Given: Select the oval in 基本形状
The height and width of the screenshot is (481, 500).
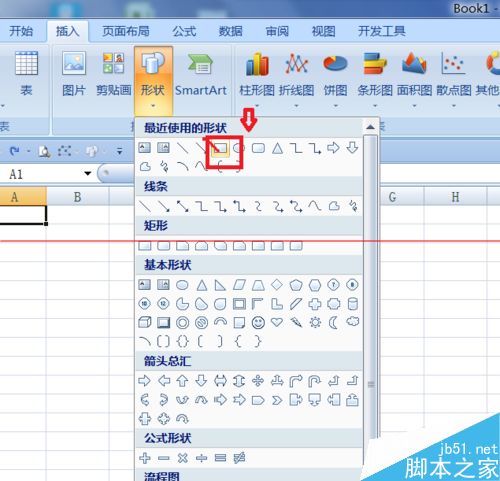Looking at the screenshot, I should 182,285.
